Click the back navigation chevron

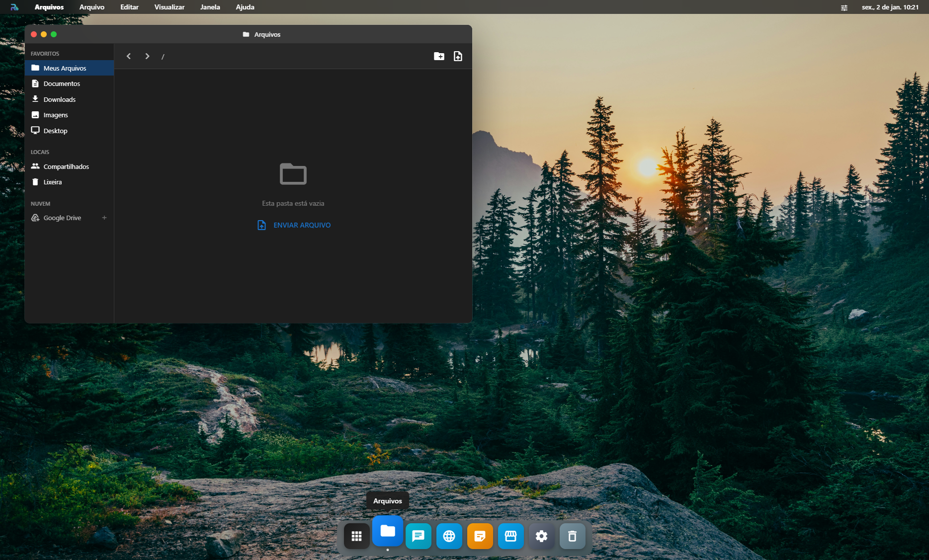point(129,56)
